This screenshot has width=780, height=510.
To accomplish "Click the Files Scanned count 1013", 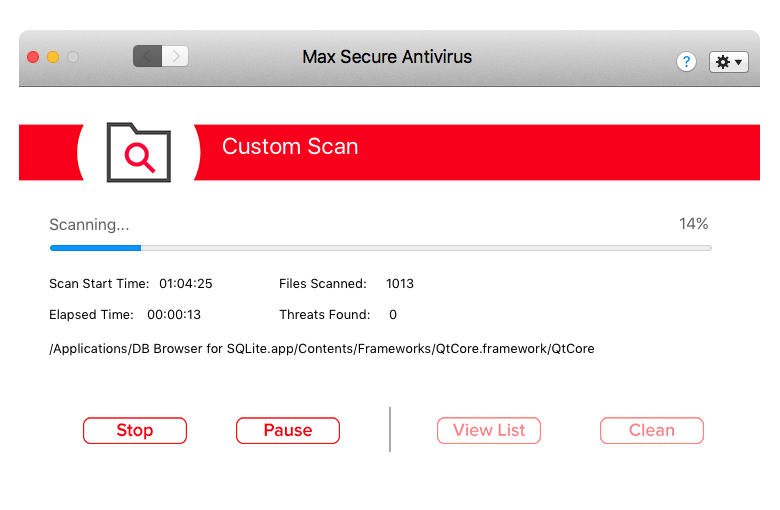I will click(400, 284).
